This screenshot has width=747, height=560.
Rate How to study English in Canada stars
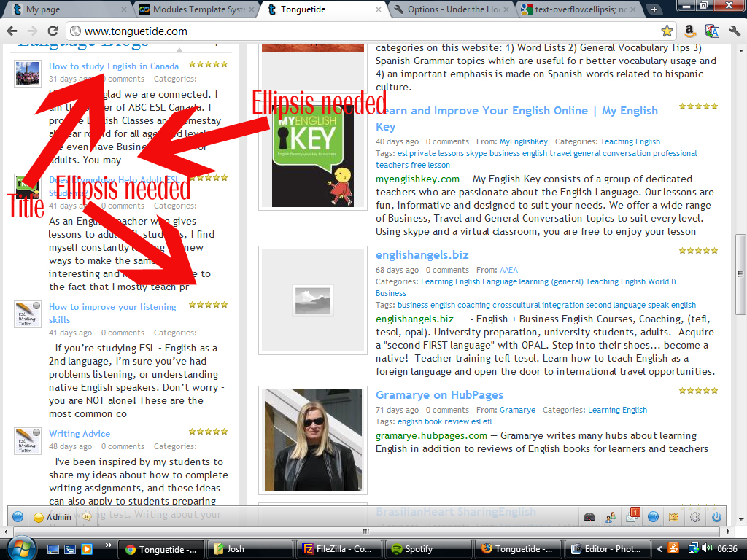[x=208, y=64]
